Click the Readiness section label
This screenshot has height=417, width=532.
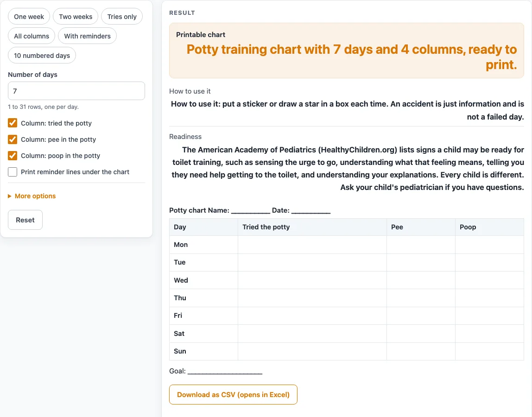pyautogui.click(x=185, y=137)
